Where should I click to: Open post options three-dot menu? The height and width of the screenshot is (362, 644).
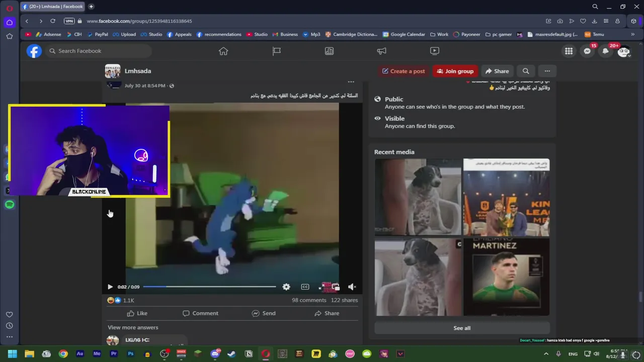pos(351,82)
